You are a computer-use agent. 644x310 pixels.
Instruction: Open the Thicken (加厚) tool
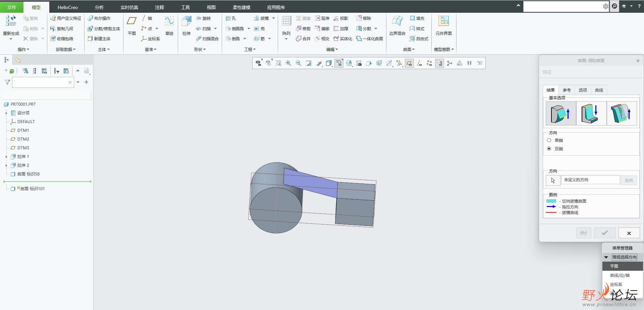click(341, 29)
